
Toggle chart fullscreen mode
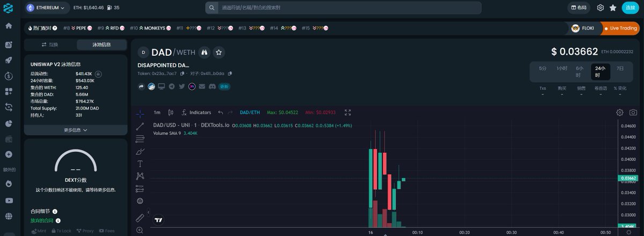348,113
